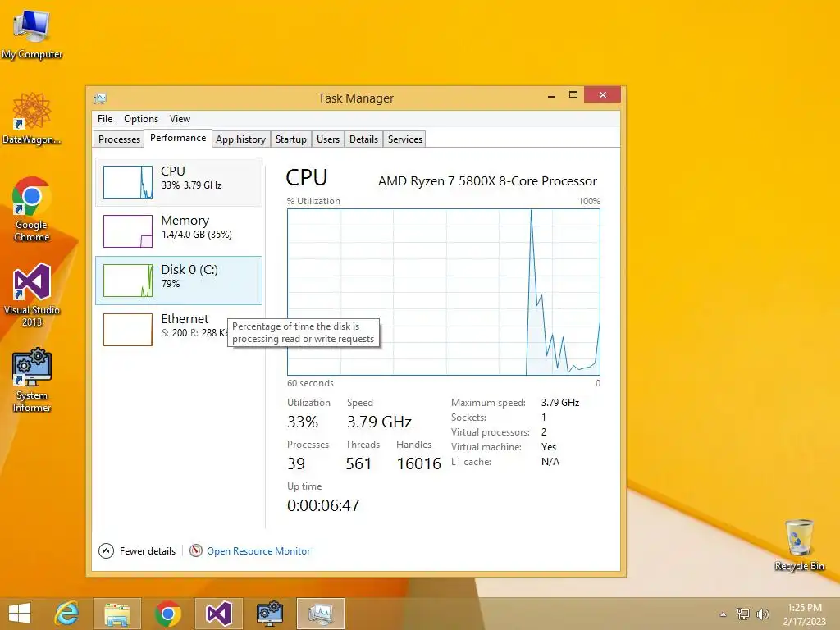Open Chrome from the taskbar
Viewport: 840px width, 630px height.
point(167,614)
